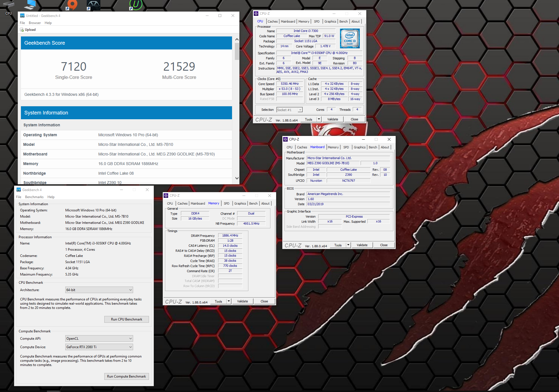Click the Level 3 cache 8 MBytes value
Image resolution: width=559 pixels, height=392 pixels.
334,99
